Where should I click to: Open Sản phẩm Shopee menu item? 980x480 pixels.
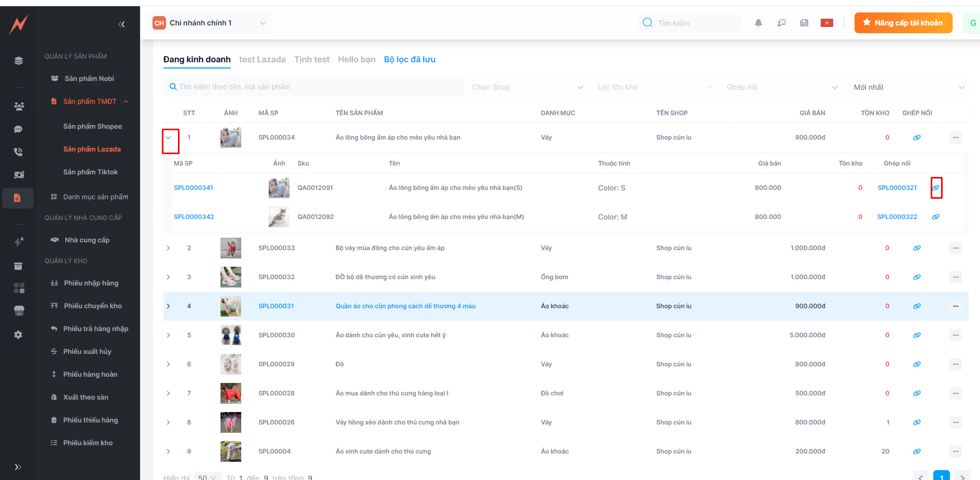click(x=92, y=126)
